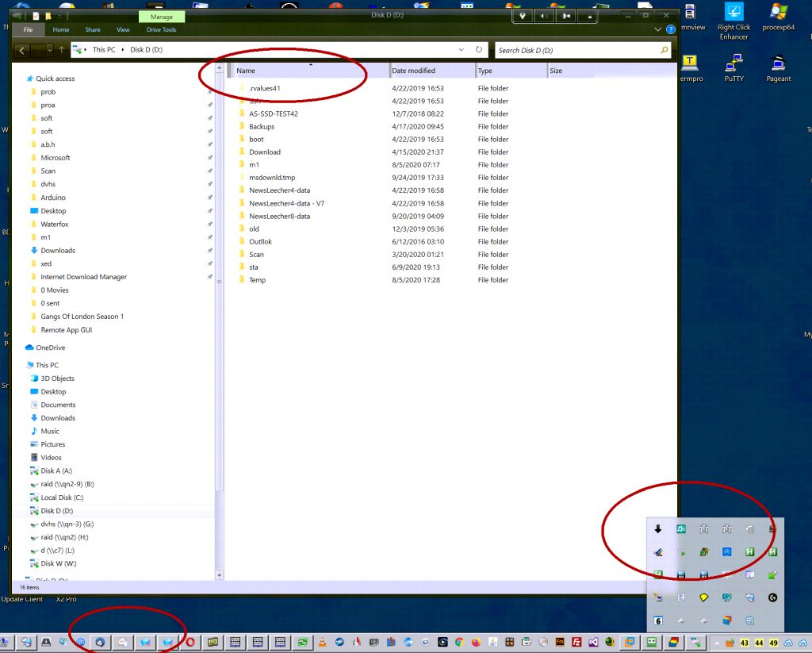Open Explorer help question mark

[671, 29]
